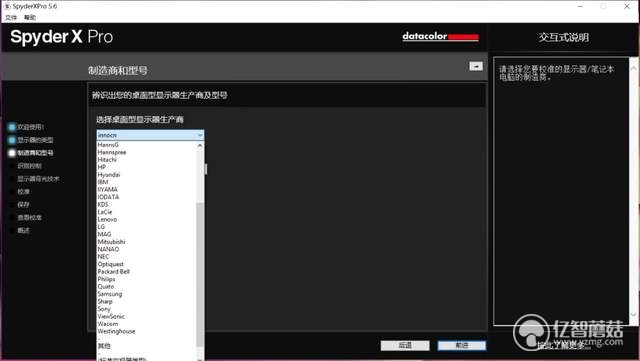Choose Hyundai from the manufacturer list
Viewport: 640px width, 361px height.
click(147, 174)
